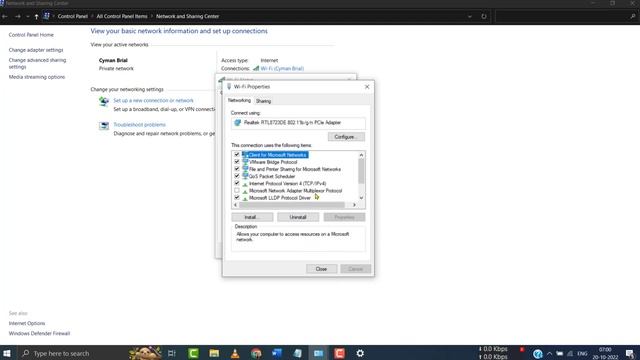Viewport: 640px width, 360px height.
Task: Toggle QoS Packet Scheduler checkbox
Action: click(237, 176)
